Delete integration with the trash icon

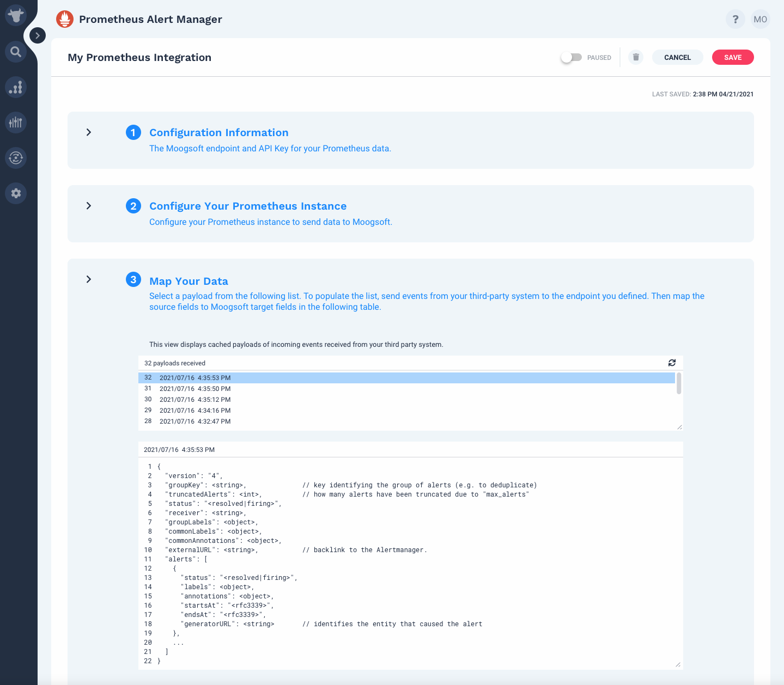coord(636,57)
